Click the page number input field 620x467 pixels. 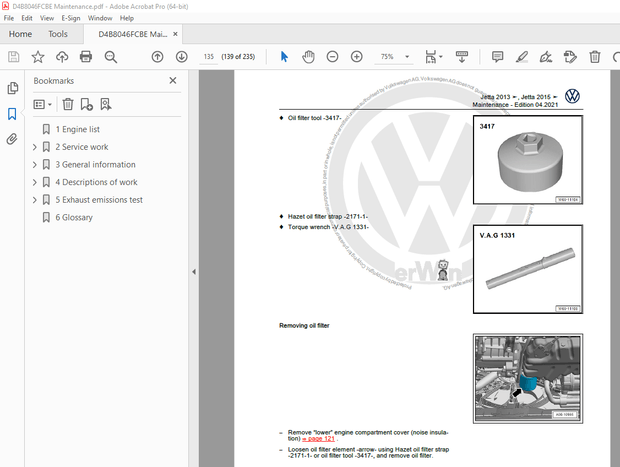209,57
